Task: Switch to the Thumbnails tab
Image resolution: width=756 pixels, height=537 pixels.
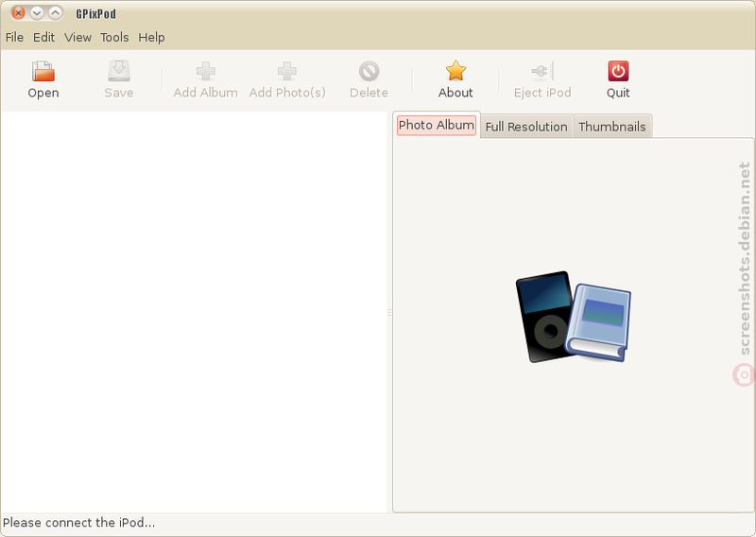Action: [x=611, y=127]
